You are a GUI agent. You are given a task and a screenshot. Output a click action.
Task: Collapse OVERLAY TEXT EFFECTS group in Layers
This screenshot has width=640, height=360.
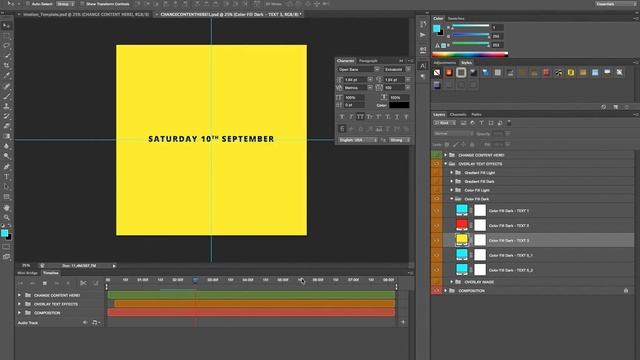coord(445,164)
